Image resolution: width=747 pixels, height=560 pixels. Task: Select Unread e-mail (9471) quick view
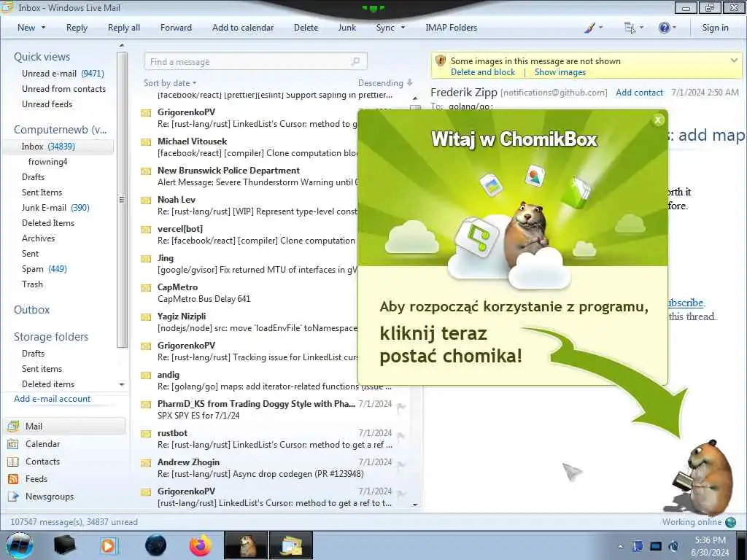pos(63,74)
